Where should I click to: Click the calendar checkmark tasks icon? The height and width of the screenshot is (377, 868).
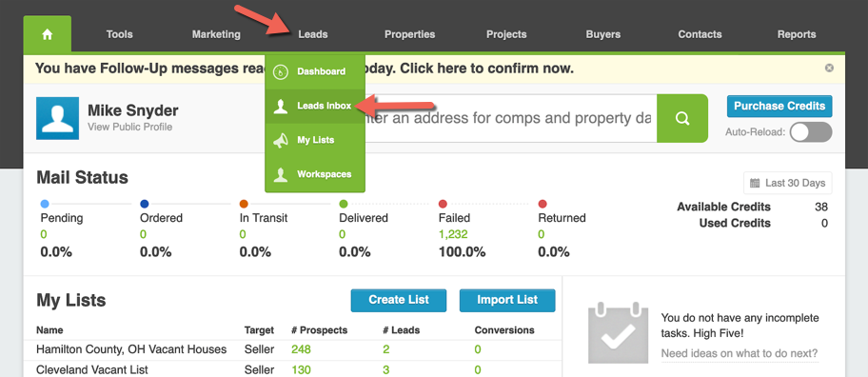pos(618,332)
